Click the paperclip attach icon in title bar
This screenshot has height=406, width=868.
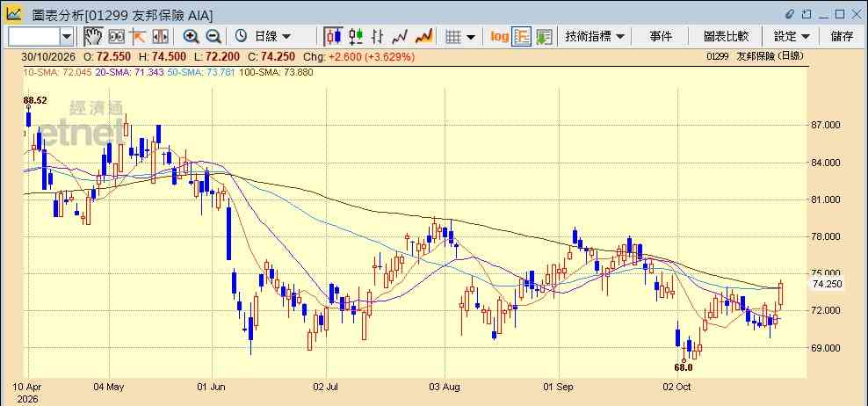[x=791, y=14]
